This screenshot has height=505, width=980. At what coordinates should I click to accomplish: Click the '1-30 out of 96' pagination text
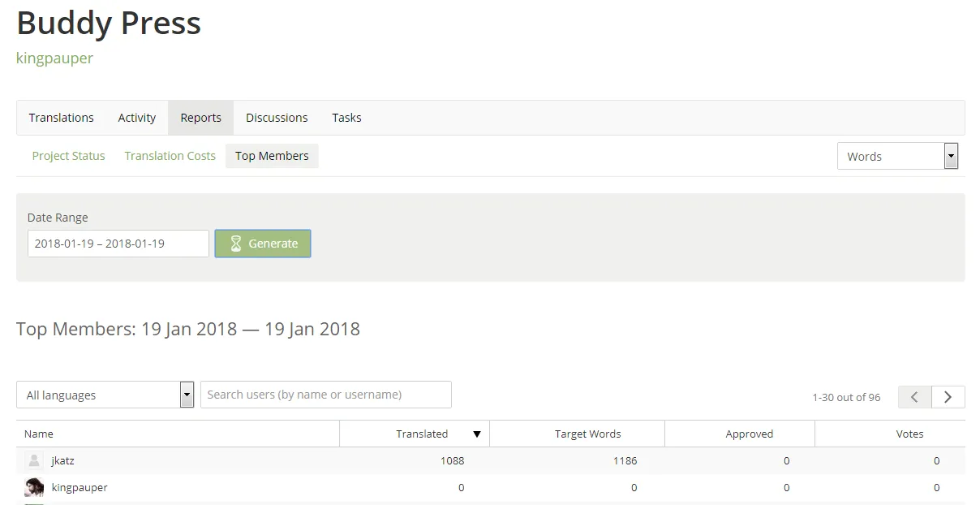click(x=846, y=397)
